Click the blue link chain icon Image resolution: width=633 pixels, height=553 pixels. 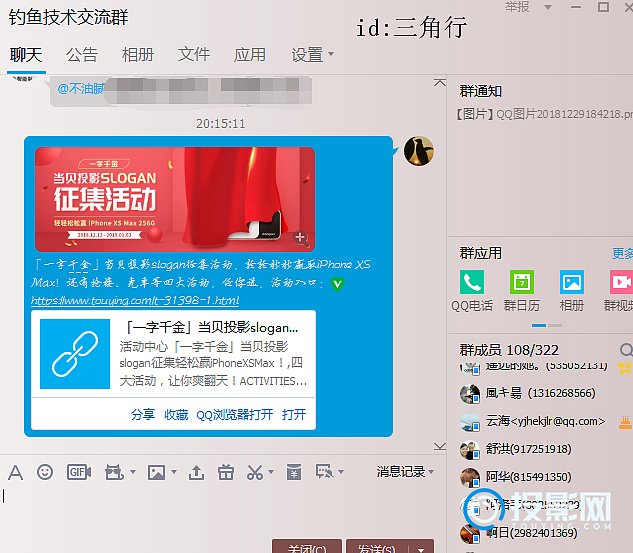(75, 354)
